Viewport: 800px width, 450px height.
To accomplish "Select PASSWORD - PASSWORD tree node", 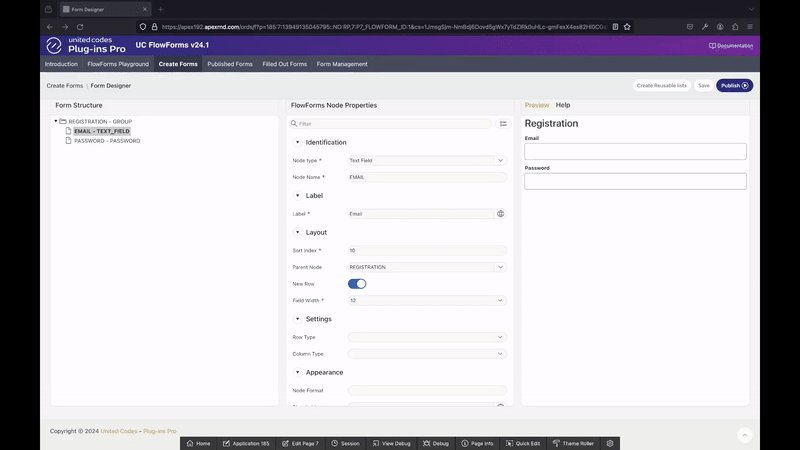I will (107, 141).
